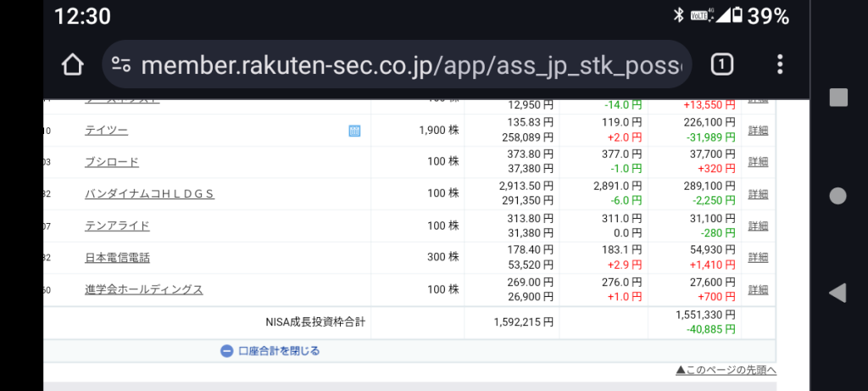Screen dimensions: 868x391
Task: Click the total loss -40,885 円
Action: (x=711, y=330)
